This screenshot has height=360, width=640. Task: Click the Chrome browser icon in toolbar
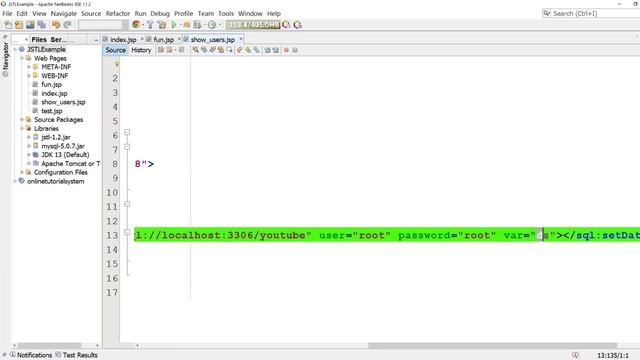point(136,25)
